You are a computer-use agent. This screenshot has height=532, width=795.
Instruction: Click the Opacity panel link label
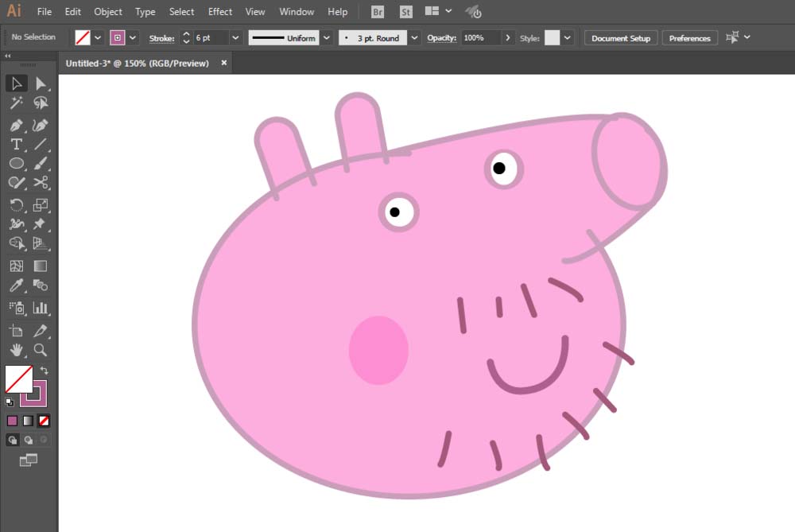point(441,38)
